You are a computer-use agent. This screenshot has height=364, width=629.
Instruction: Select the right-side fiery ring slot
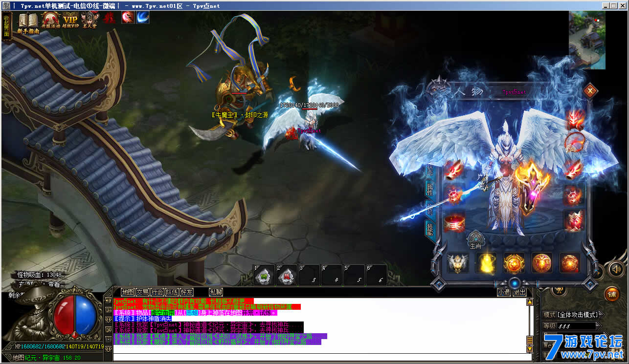[574, 195]
